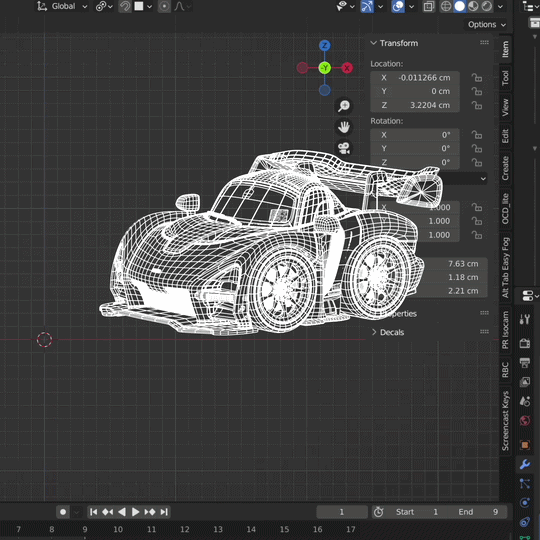Viewport: 540px width, 540px height.
Task: Jump to the first frame
Action: coord(93,512)
